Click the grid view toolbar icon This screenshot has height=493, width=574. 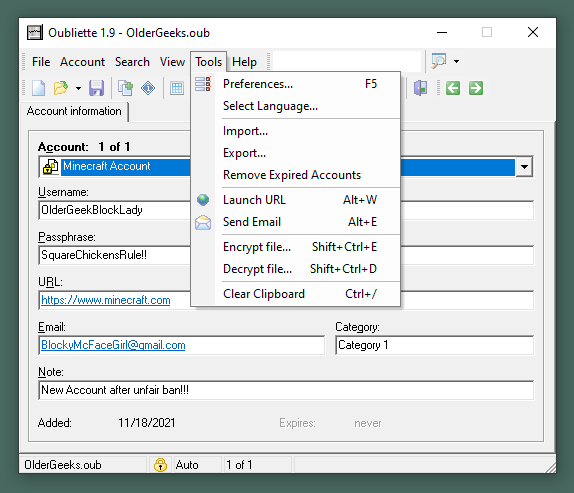pos(177,88)
